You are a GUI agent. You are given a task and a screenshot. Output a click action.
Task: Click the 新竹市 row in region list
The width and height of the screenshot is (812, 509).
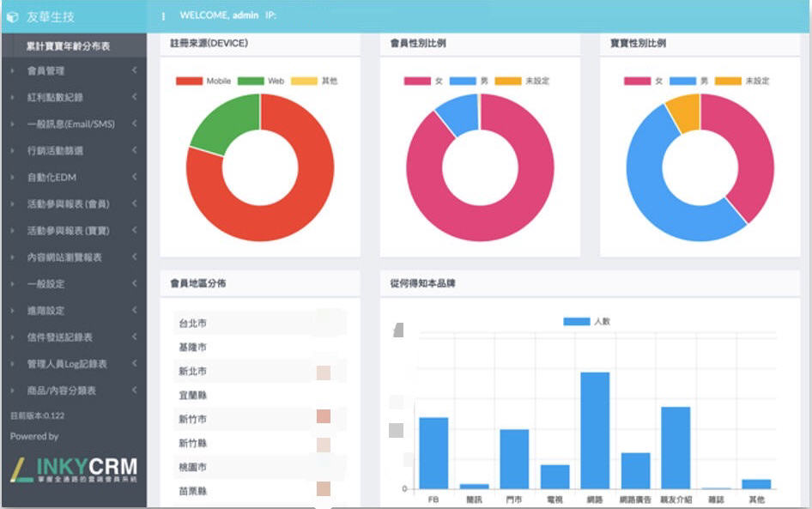(258, 420)
